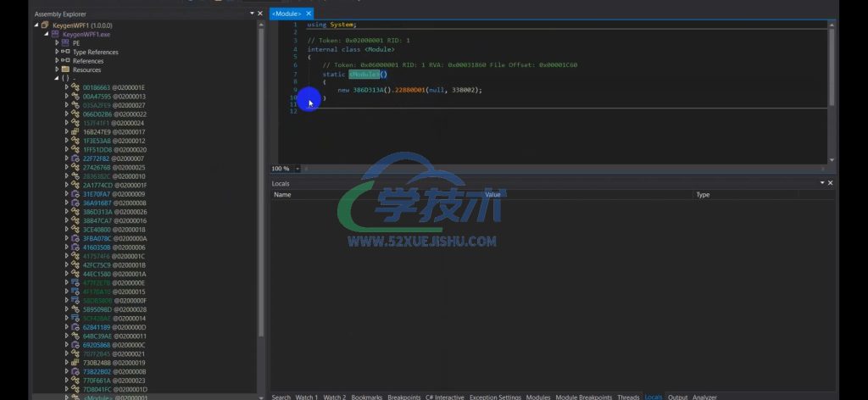Screen dimensions: 868x400
Task: Expand the PE node
Action: [57, 43]
